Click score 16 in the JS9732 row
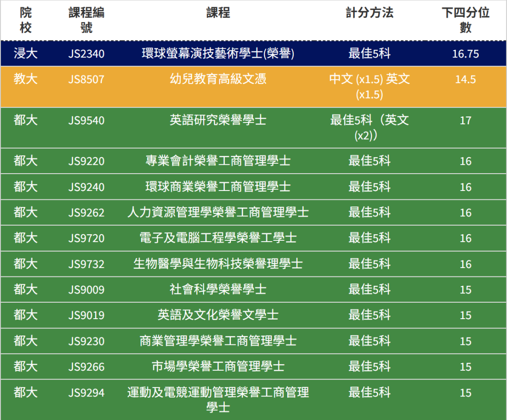This screenshot has height=420, width=507. tap(466, 264)
